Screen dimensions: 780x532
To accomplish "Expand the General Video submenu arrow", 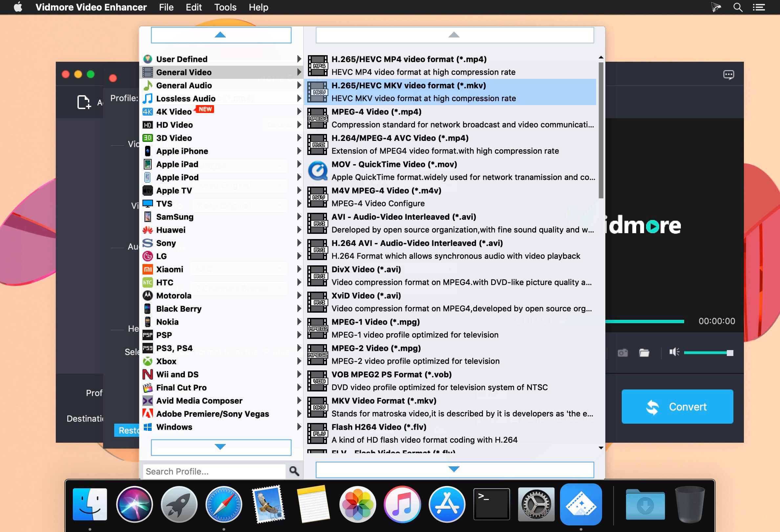I will (299, 72).
